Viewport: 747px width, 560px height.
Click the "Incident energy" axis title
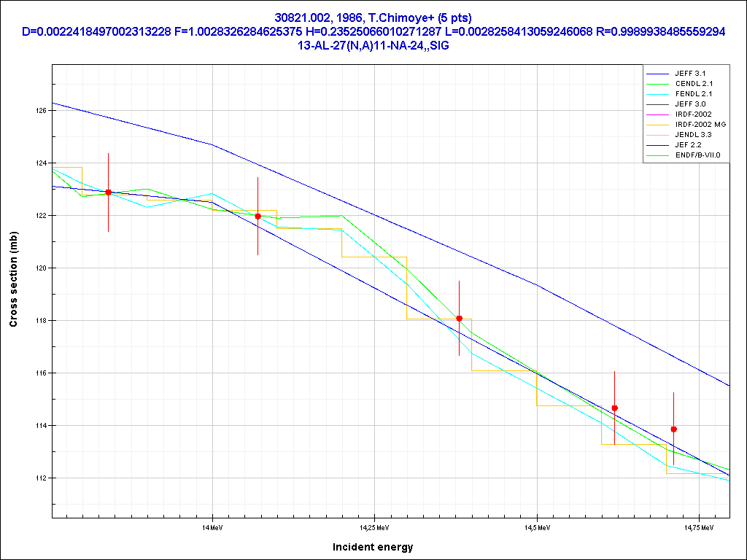(x=373, y=547)
